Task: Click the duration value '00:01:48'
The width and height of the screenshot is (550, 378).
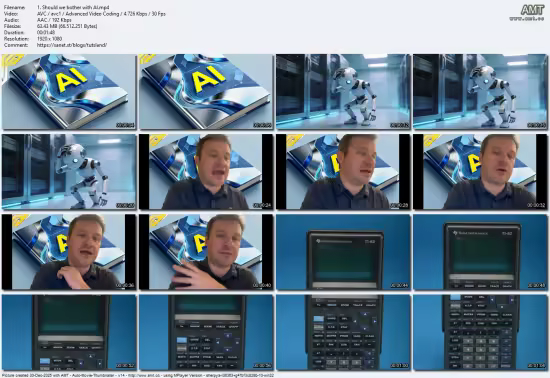Action: 46,32
